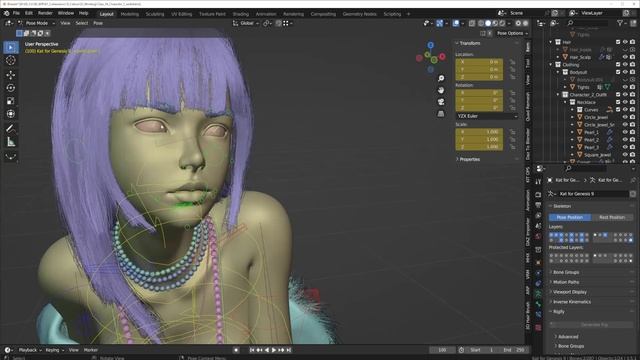This screenshot has height=360, width=640.
Task: Click the Location X value field
Action: click(479, 62)
